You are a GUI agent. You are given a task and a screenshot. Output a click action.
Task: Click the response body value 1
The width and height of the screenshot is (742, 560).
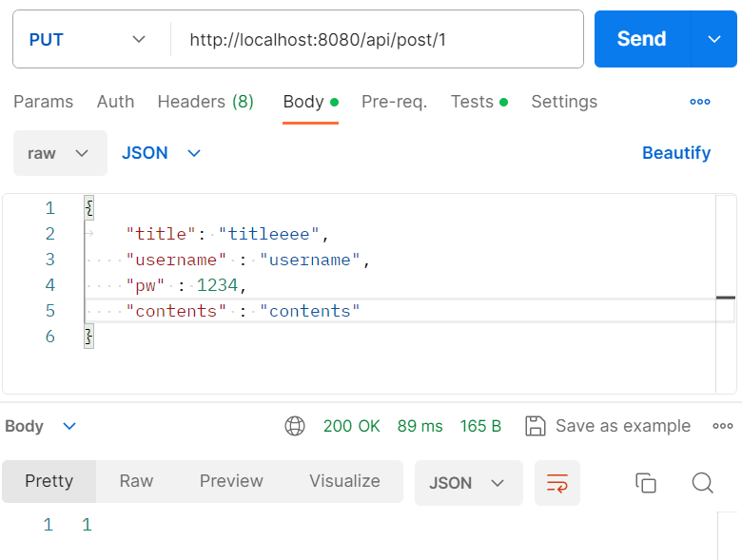point(87,525)
